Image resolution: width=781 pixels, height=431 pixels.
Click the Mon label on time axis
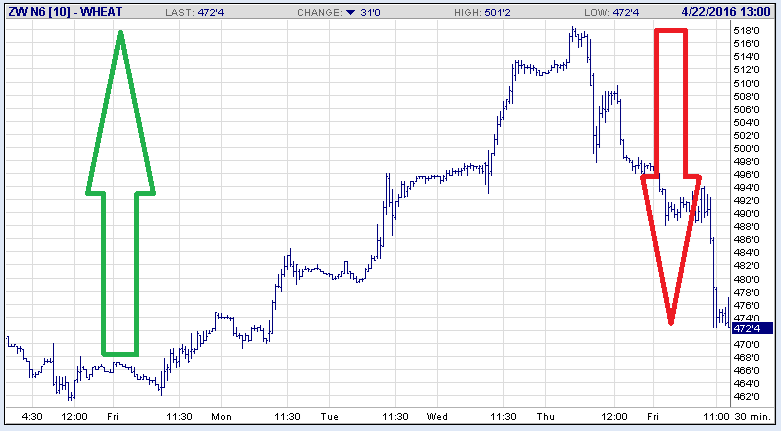[221, 416]
